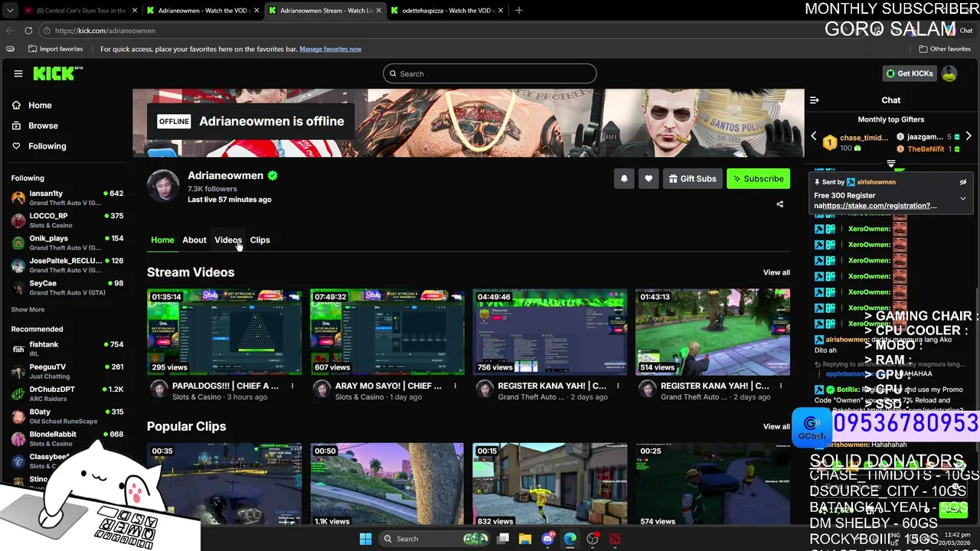Click the Get KICKs button

[910, 73]
